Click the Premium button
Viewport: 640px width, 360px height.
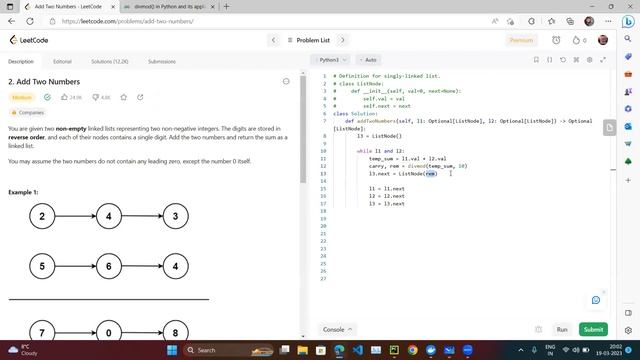[521, 40]
